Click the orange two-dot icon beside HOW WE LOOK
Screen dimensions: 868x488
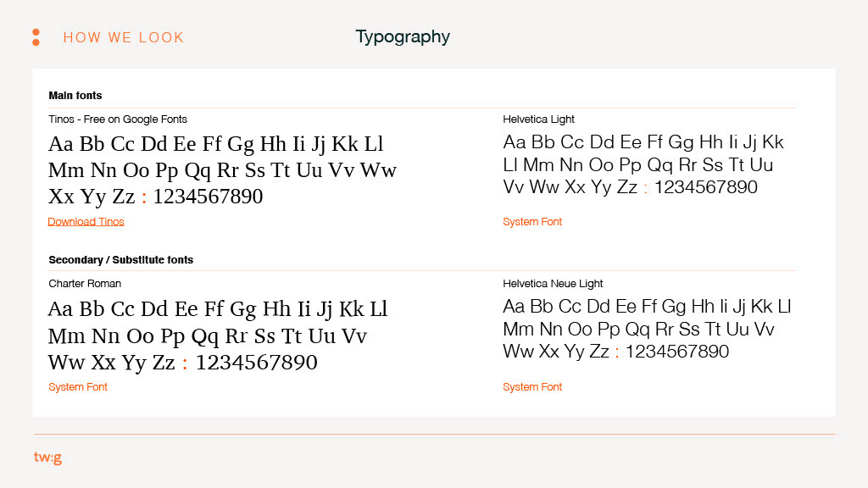36,37
